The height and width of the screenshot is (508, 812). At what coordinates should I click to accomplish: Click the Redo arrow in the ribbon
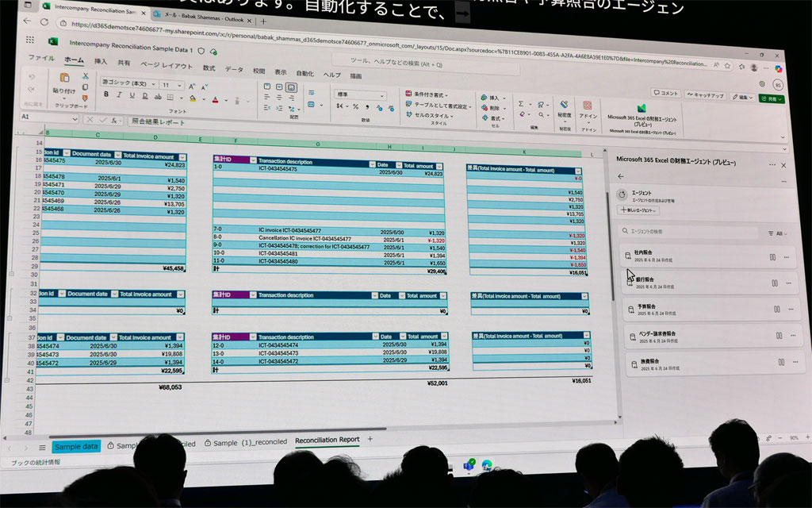point(32,90)
